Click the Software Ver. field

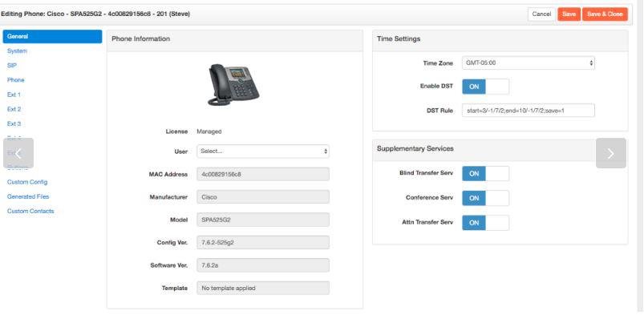point(263,265)
